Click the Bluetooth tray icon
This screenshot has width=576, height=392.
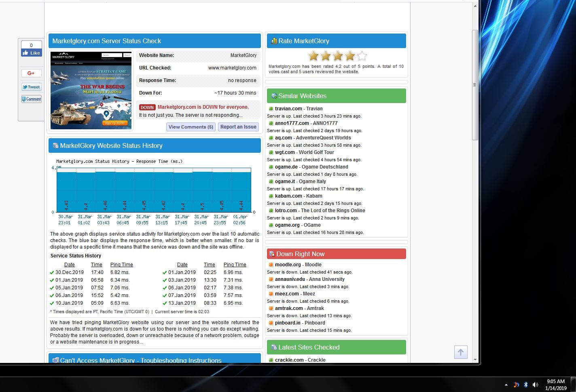coord(526,385)
